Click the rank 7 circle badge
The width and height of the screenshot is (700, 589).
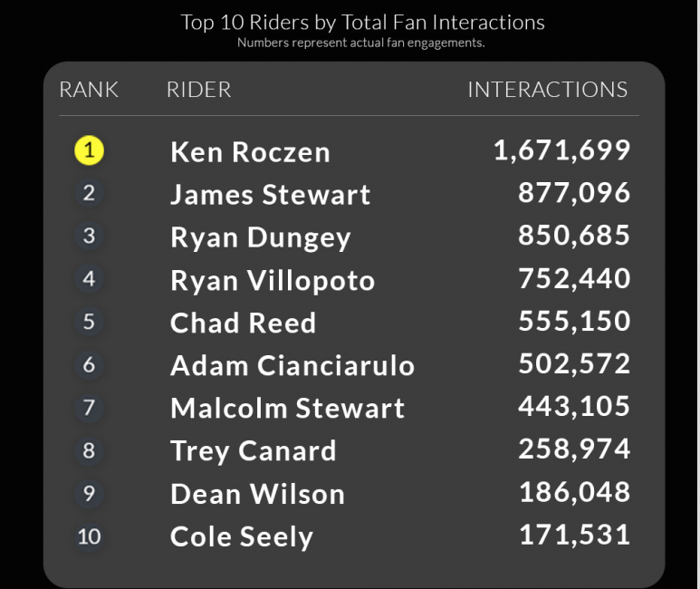pos(89,408)
